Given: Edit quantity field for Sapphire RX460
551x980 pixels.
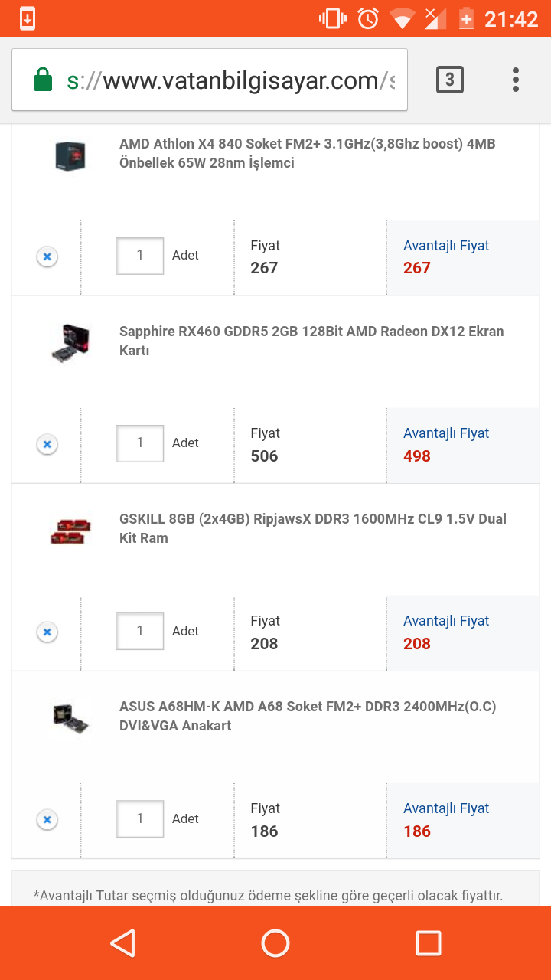Looking at the screenshot, I should 139,443.
